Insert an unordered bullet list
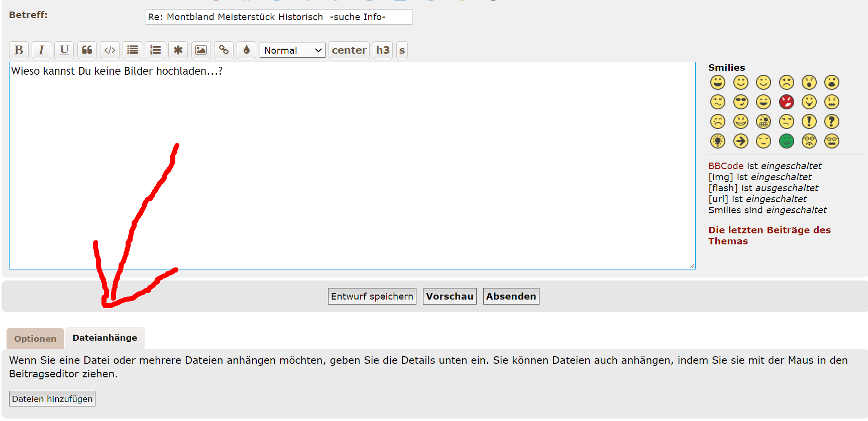The image size is (868, 421). (133, 50)
